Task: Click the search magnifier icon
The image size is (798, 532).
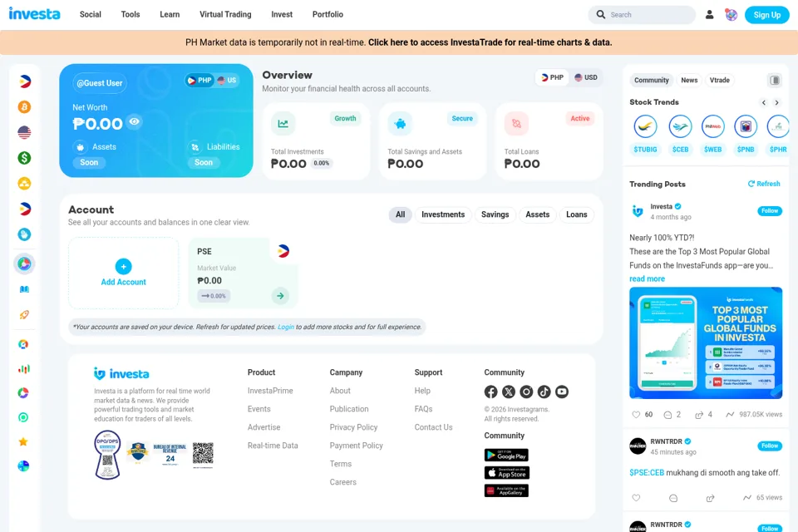Action: pyautogui.click(x=600, y=15)
